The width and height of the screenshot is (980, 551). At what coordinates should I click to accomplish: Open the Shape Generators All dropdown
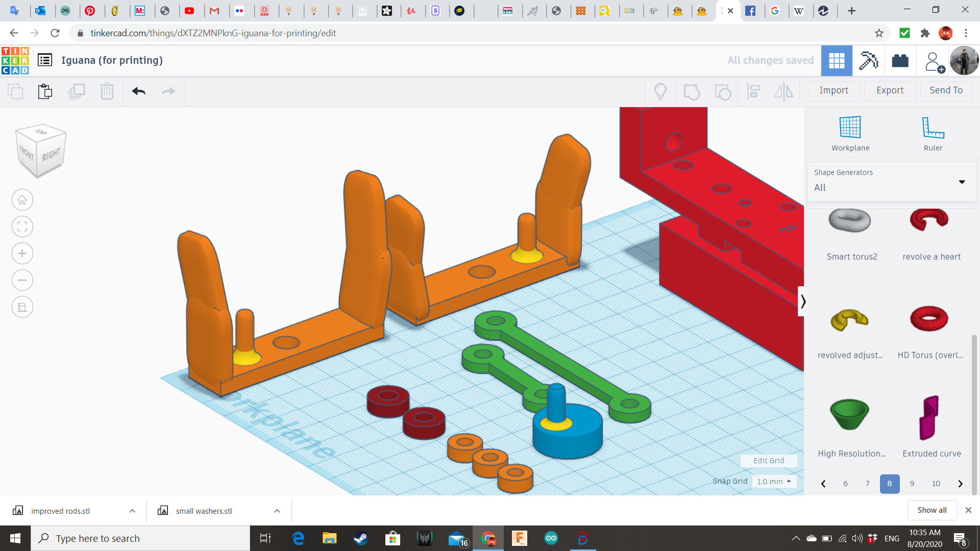pyautogui.click(x=892, y=182)
